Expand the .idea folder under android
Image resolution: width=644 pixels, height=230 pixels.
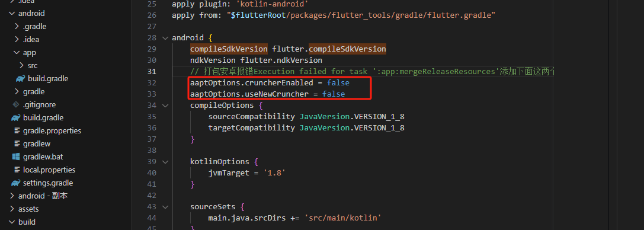pos(17,40)
